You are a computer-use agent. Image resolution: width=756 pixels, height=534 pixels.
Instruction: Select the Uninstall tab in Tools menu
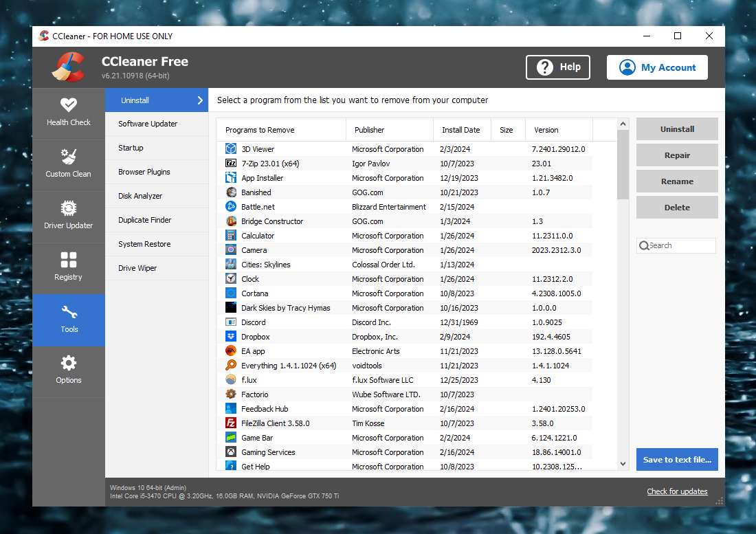click(157, 100)
